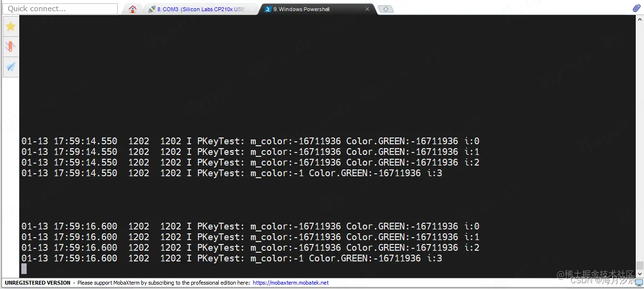The image size is (644, 289).
Task: Open the Macros paper plane icon
Action: [x=11, y=66]
